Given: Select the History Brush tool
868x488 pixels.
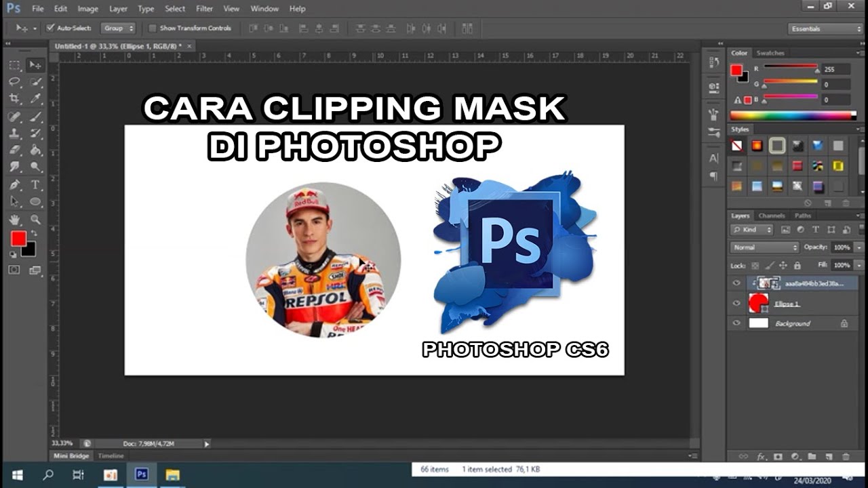Looking at the screenshot, I should [x=35, y=134].
